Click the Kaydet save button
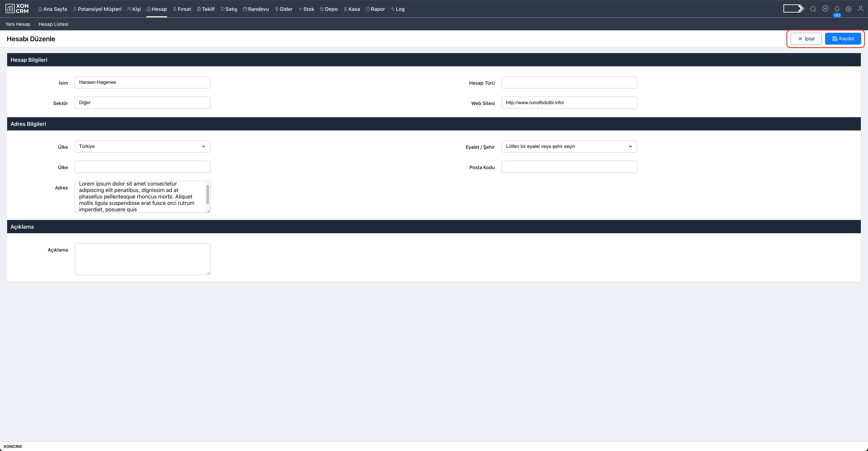868x451 pixels. 843,39
